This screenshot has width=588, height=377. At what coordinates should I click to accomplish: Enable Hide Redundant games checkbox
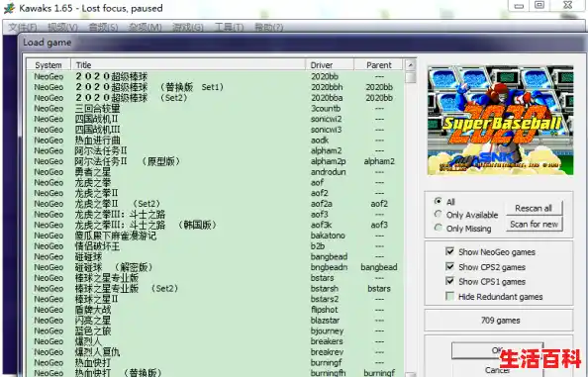449,296
